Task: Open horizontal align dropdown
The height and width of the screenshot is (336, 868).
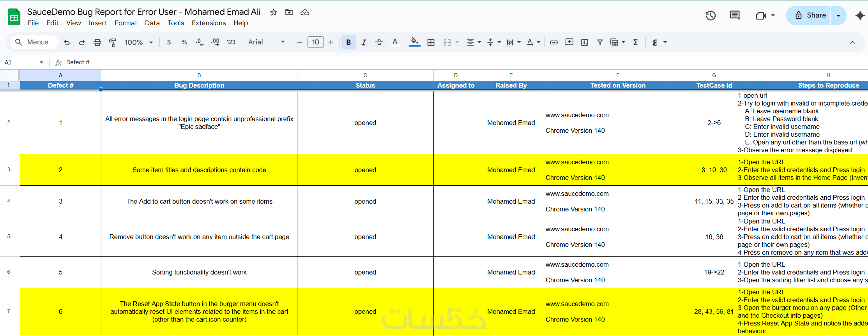Action: click(474, 42)
